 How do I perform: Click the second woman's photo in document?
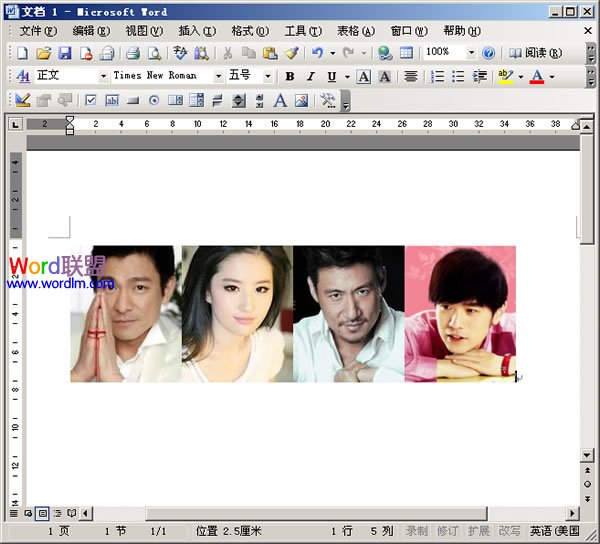(237, 314)
